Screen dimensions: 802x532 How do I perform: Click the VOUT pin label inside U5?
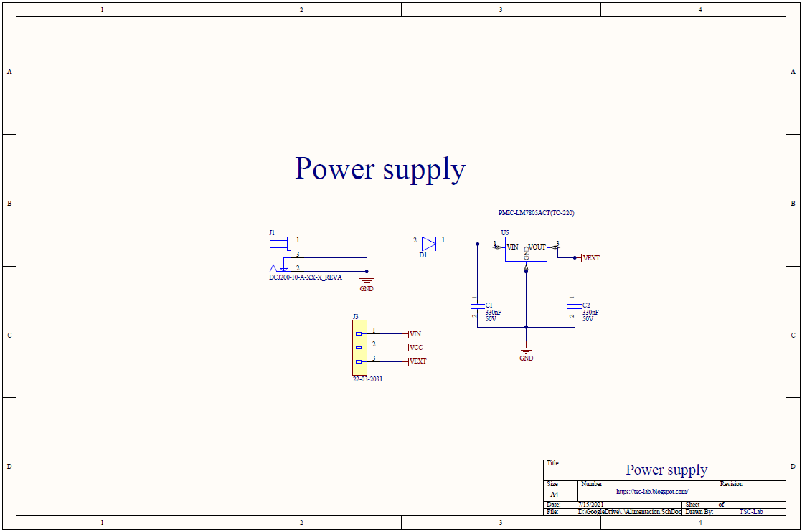tap(537, 247)
